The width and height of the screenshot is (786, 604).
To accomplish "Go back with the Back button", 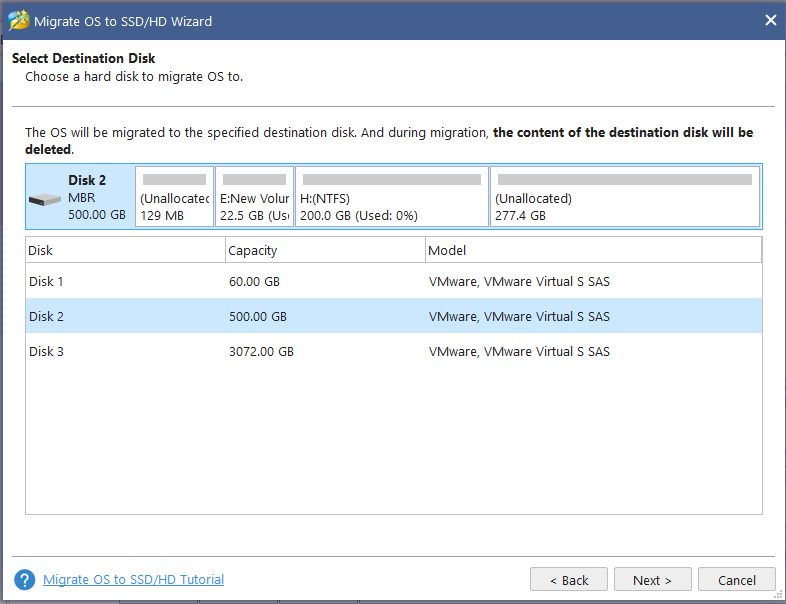I will 568,580.
